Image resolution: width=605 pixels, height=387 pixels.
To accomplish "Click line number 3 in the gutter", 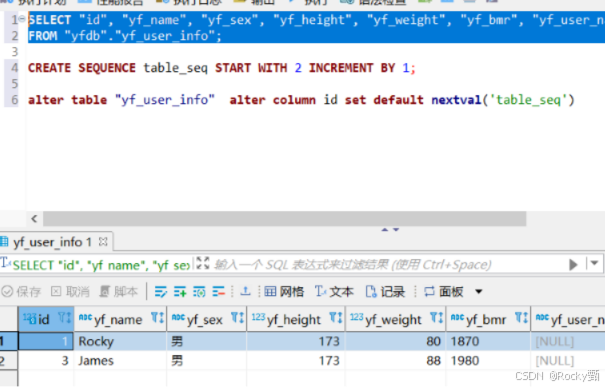I will coord(15,52).
